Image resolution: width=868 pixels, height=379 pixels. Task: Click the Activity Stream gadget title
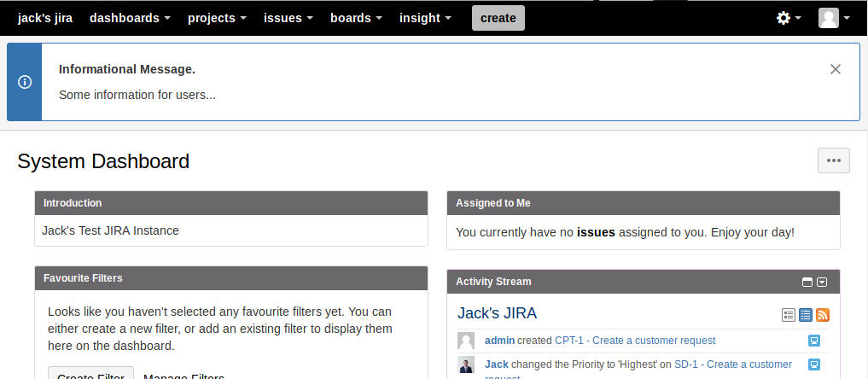click(493, 282)
